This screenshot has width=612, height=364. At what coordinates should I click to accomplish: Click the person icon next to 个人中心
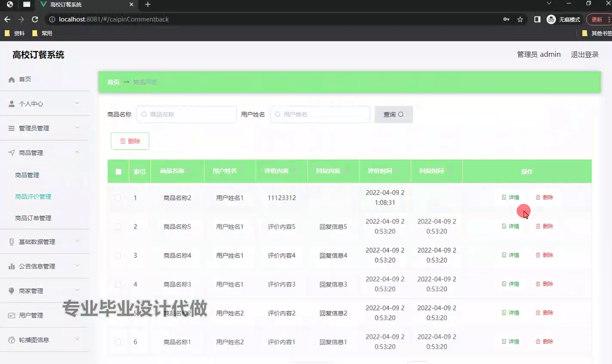[12, 104]
